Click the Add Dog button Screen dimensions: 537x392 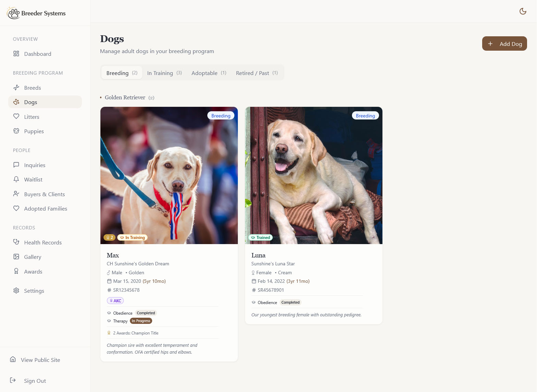click(504, 43)
